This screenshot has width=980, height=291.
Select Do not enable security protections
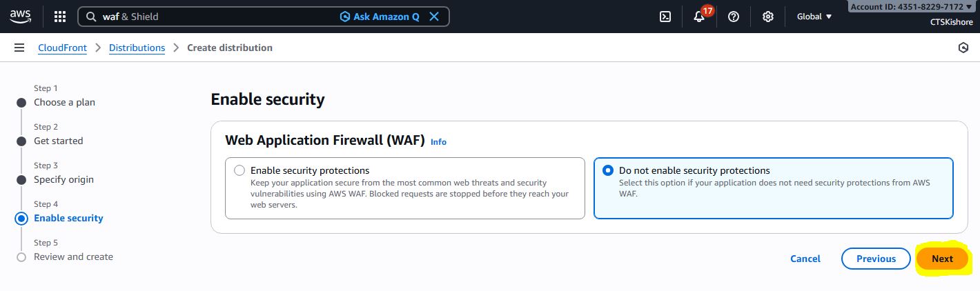tap(608, 170)
